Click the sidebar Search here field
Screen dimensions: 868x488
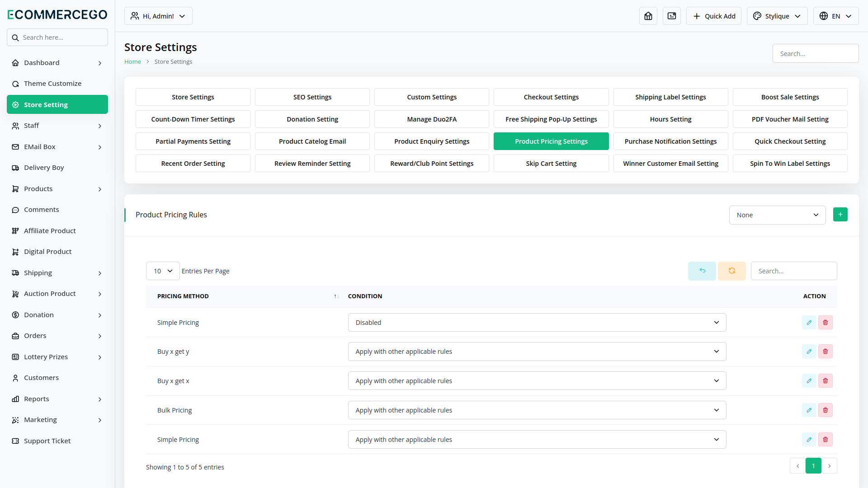57,38
